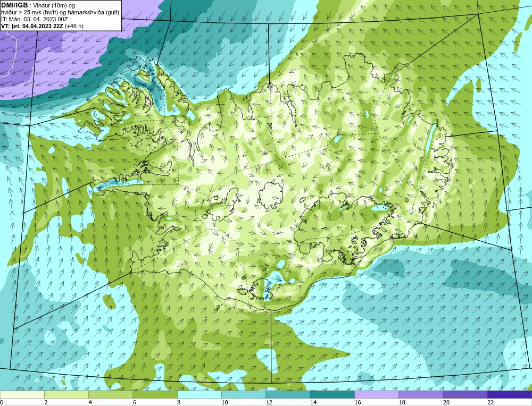Click the 8–10 m/s light cyan legend swatch
This screenshot has height=406, width=532.
pos(199,395)
